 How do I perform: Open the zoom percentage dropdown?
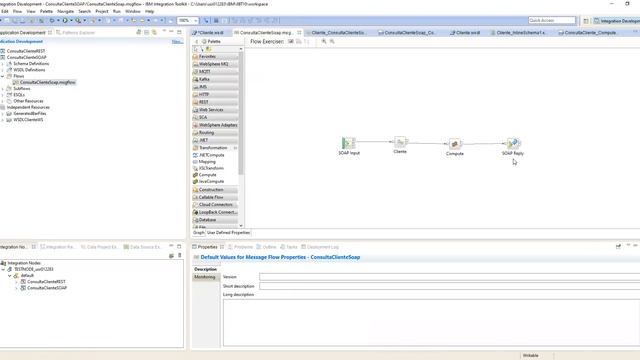pos(196,20)
